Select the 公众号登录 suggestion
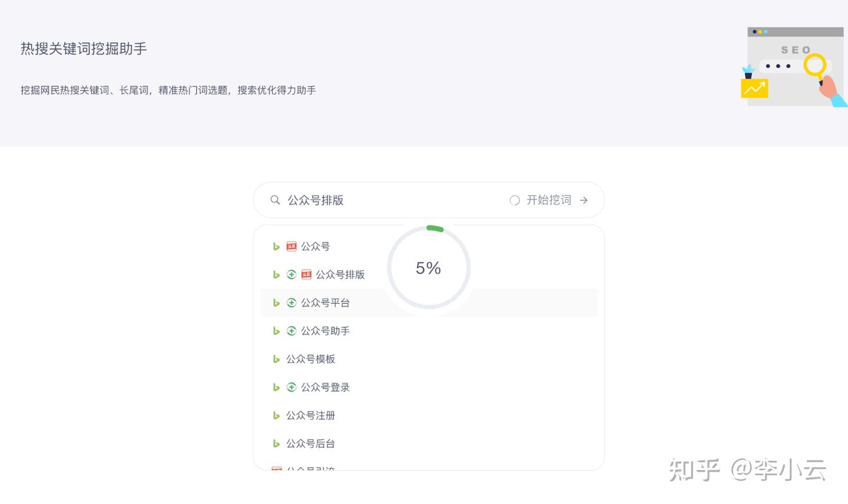Viewport: 848px width, 504px height. (325, 387)
